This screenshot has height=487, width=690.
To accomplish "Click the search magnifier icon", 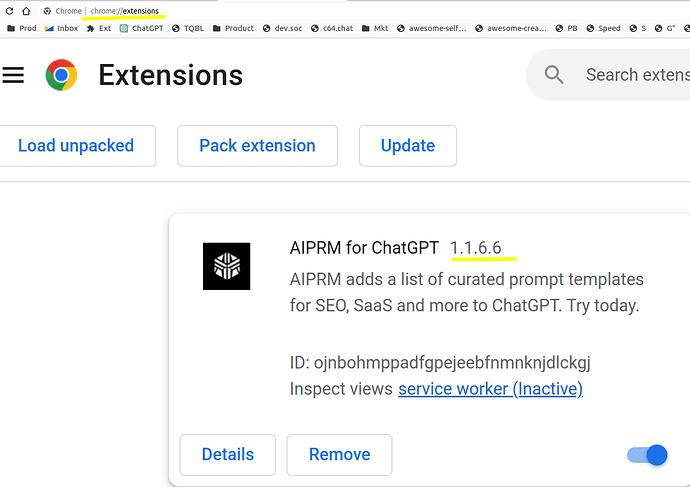I will (x=554, y=75).
